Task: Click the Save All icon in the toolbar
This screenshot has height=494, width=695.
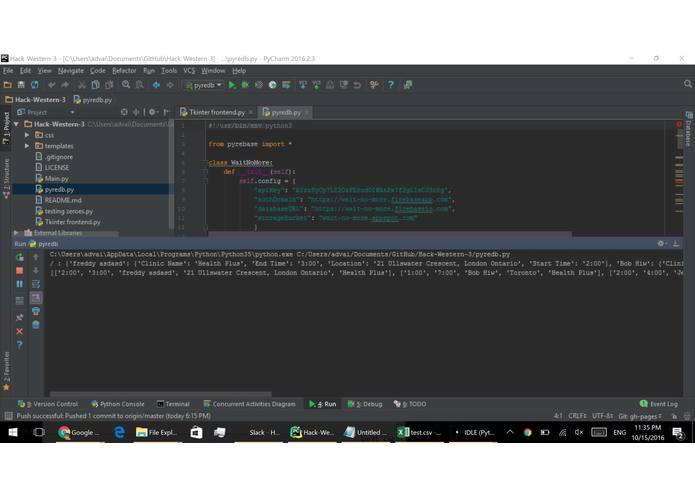Action: coord(21,85)
